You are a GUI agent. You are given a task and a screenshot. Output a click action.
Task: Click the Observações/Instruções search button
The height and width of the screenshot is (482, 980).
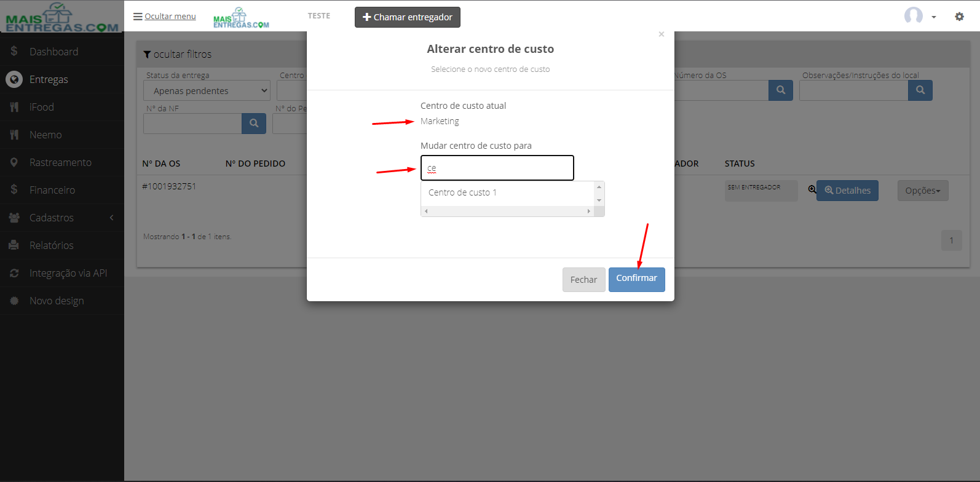coord(920,90)
